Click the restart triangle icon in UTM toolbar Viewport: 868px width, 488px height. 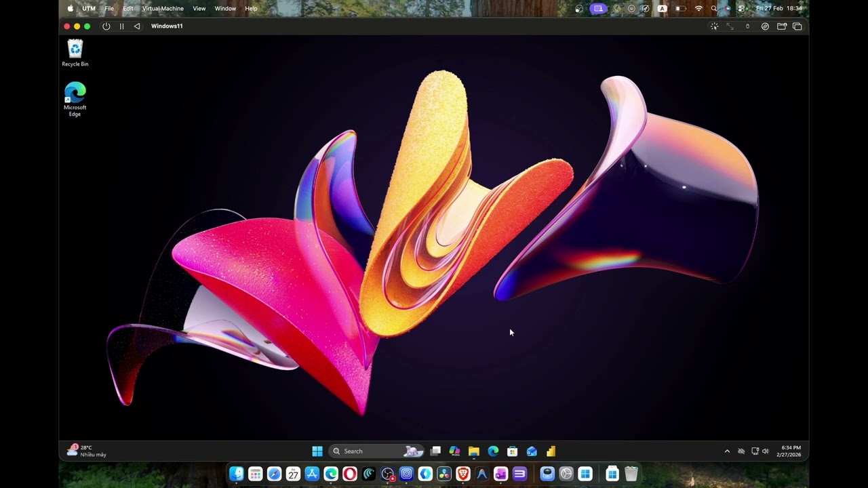(x=136, y=26)
